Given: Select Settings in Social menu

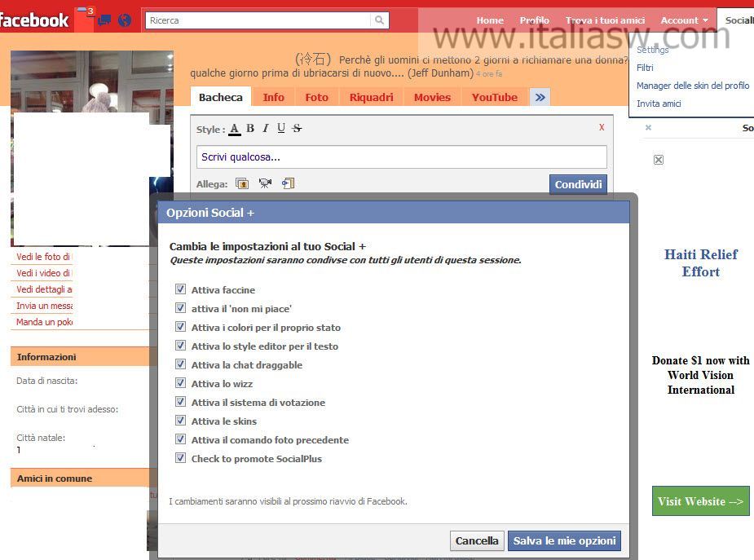Looking at the screenshot, I should tap(653, 50).
